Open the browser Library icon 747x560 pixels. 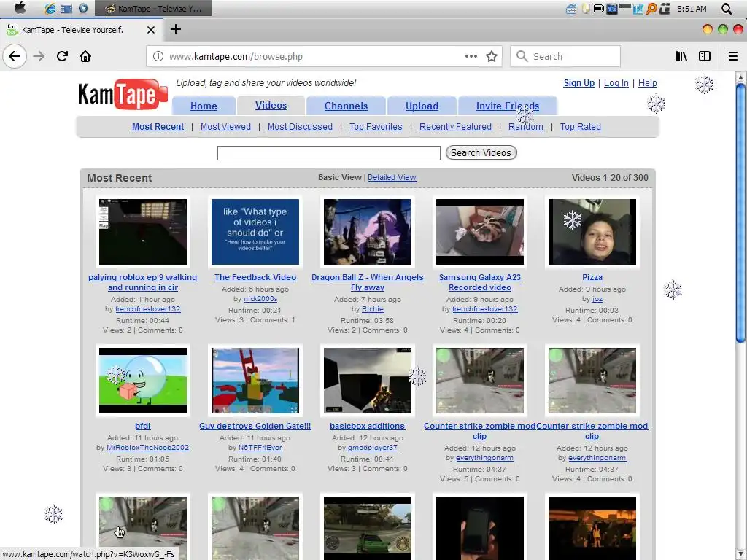681,57
